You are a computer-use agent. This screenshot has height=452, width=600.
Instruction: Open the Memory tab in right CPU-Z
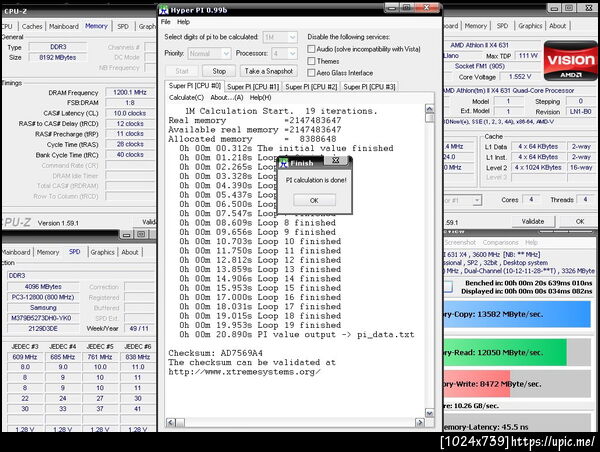[476, 26]
